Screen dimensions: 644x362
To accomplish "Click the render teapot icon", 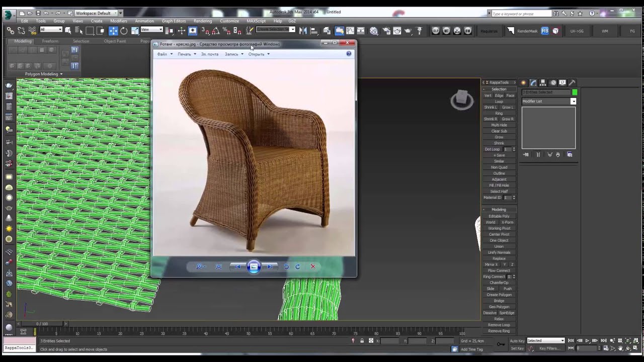I will click(x=408, y=31).
